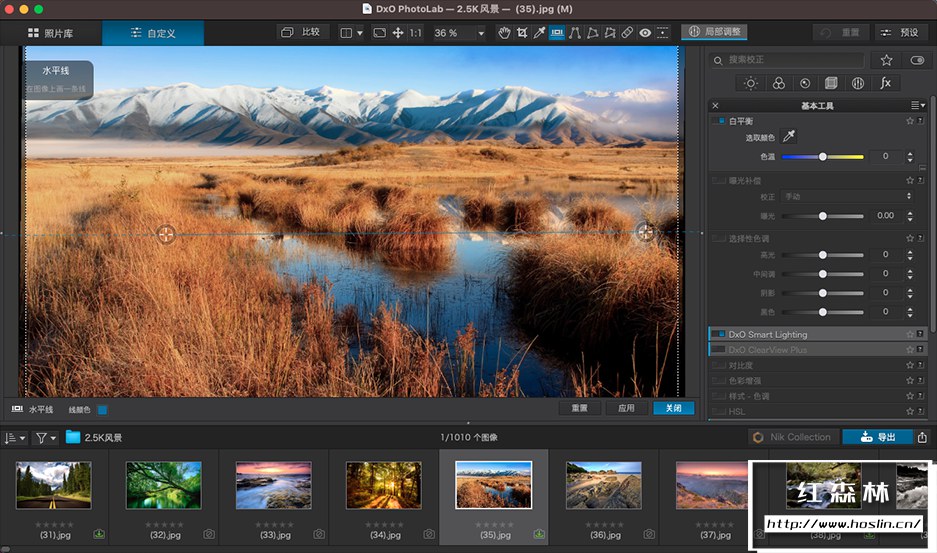Toggle the DxO Smart Lighting switch
This screenshot has width=937, height=553.
[718, 334]
